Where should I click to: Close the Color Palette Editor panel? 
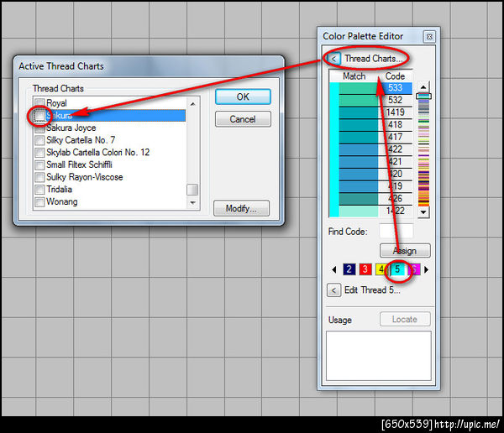429,37
